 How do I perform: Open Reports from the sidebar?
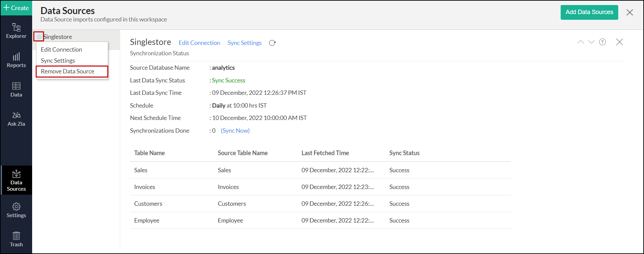[16, 60]
